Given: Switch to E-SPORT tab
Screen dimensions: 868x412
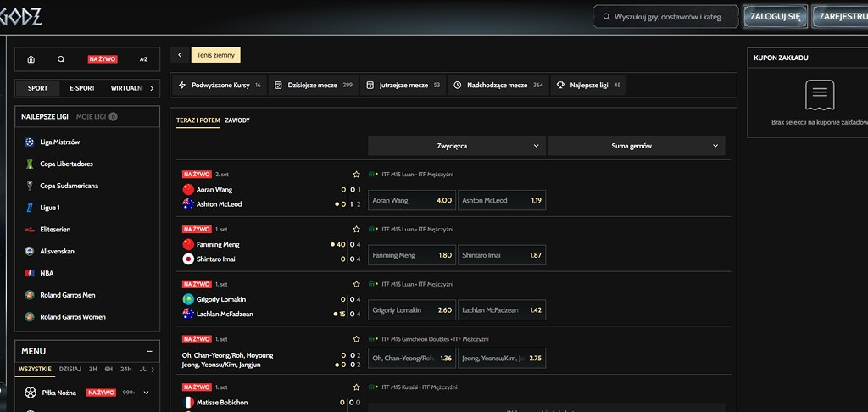Looking at the screenshot, I should coord(82,88).
